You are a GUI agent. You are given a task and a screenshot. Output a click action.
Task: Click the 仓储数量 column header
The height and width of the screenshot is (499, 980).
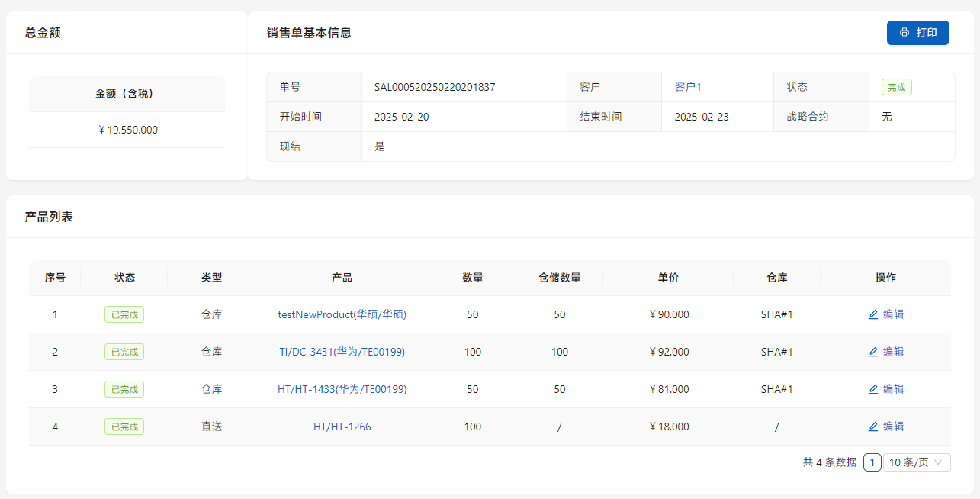click(x=559, y=278)
